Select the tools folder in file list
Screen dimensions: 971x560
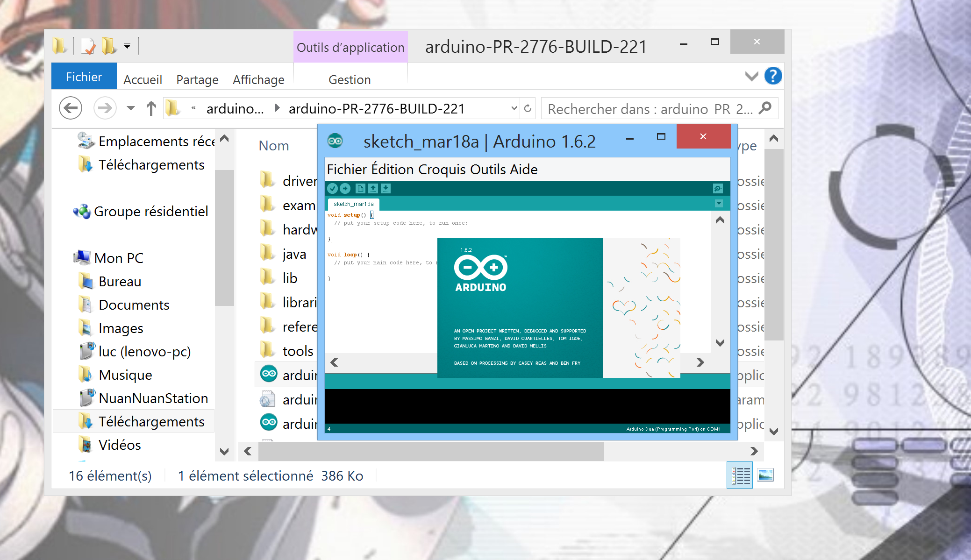(287, 351)
